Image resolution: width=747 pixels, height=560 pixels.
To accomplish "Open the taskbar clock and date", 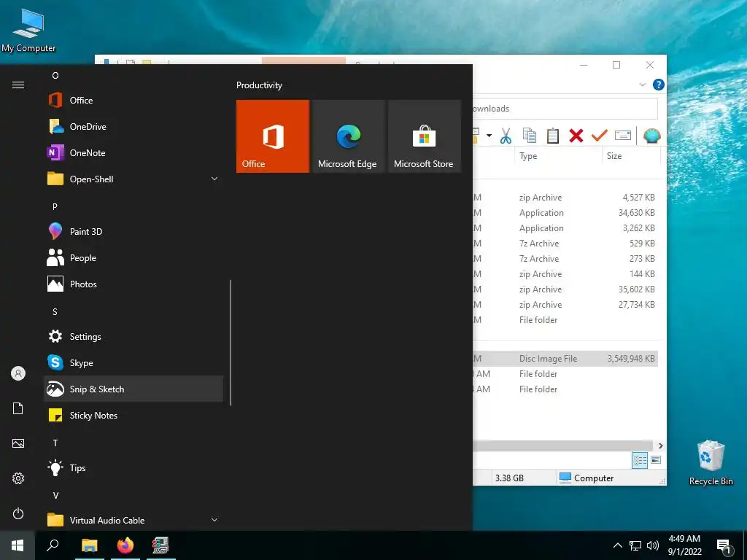I will [x=684, y=545].
